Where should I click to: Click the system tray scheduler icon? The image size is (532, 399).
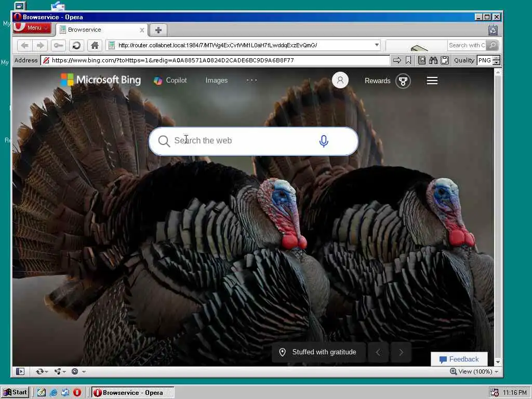point(495,393)
